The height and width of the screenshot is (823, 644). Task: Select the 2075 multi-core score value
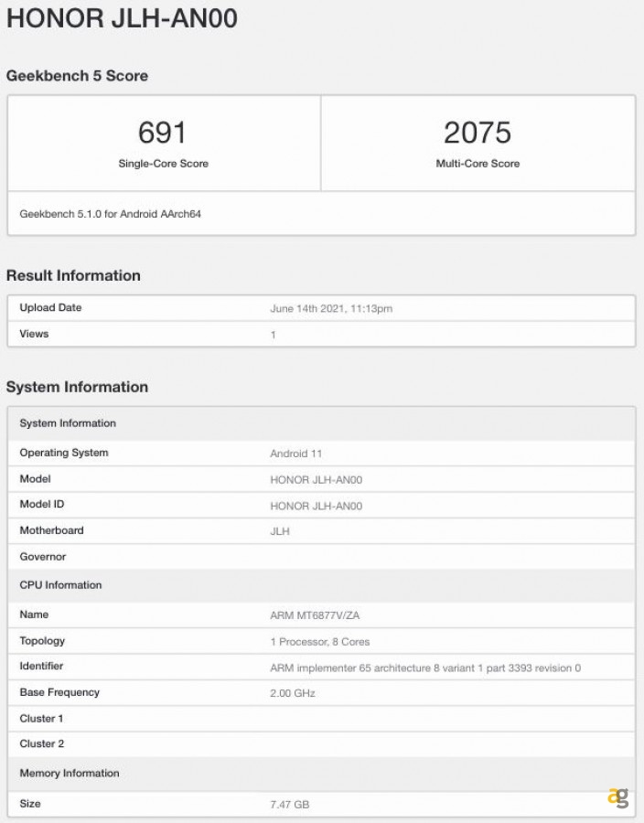(478, 133)
